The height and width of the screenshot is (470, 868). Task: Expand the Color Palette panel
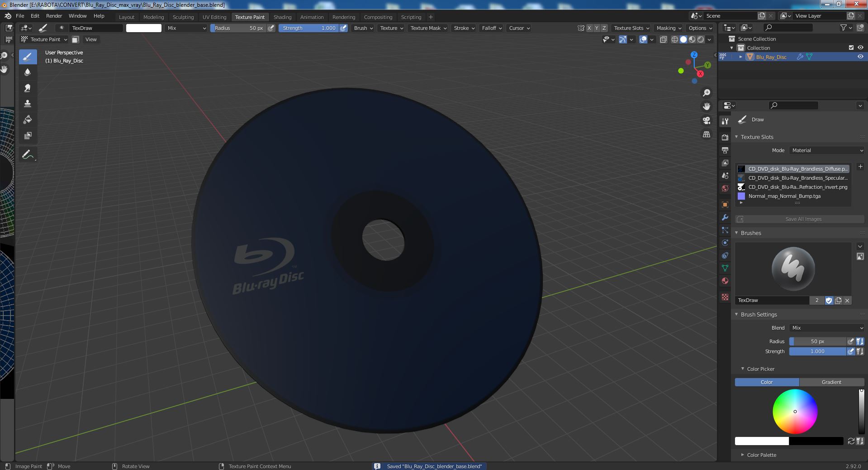click(x=742, y=455)
